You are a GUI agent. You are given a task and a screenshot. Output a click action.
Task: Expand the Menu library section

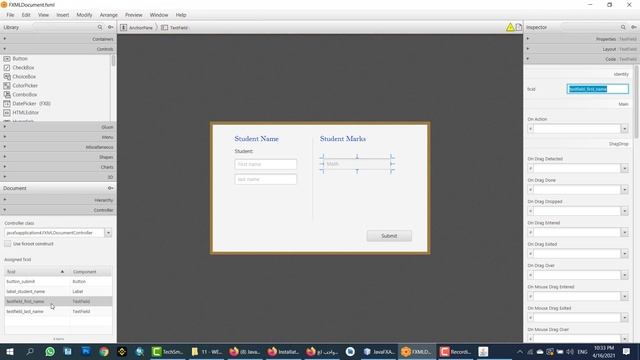pos(58,137)
